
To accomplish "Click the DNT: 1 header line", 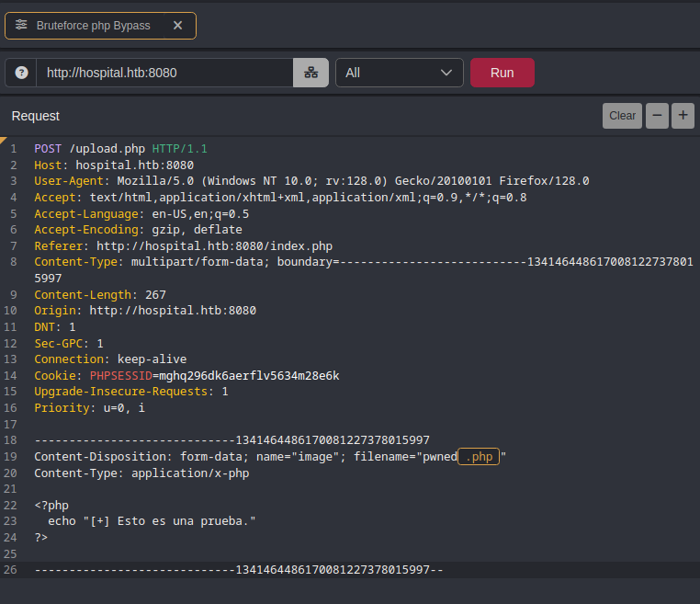I will (x=55, y=327).
